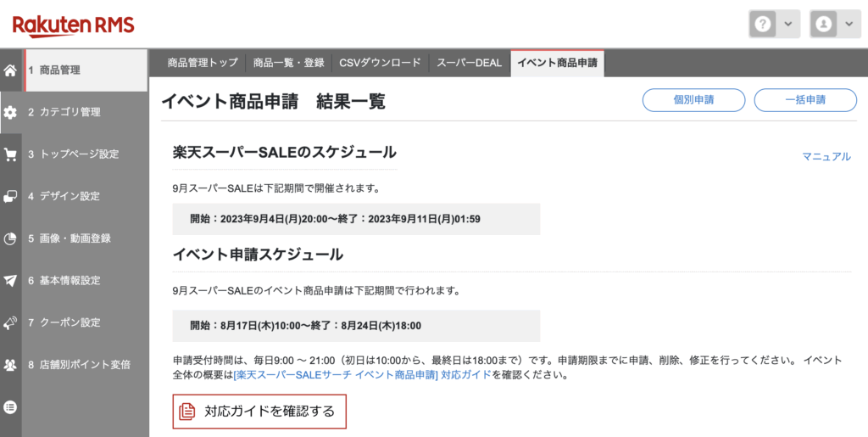868x437 pixels.
Task: Open 楽天スーパーSALEサーチ 対応ガイド link
Action: [x=363, y=375]
